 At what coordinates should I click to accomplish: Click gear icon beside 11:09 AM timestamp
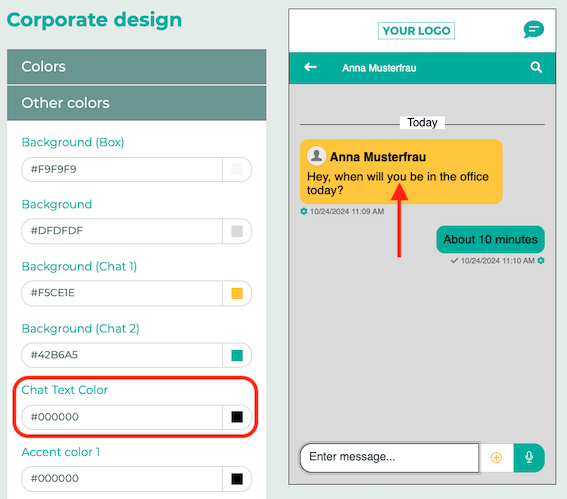click(x=304, y=211)
